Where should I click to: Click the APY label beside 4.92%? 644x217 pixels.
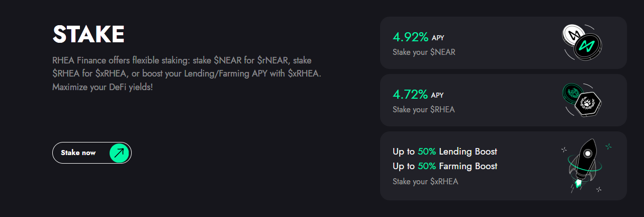coord(438,38)
